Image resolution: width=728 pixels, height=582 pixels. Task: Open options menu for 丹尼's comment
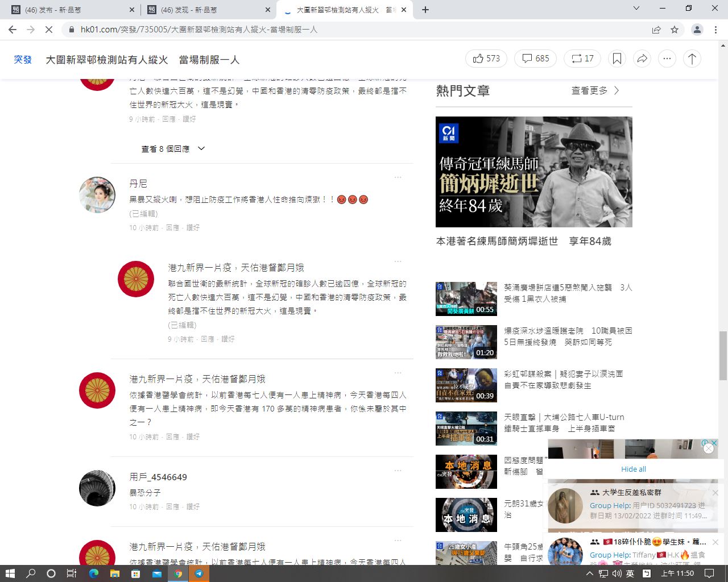[x=398, y=177]
